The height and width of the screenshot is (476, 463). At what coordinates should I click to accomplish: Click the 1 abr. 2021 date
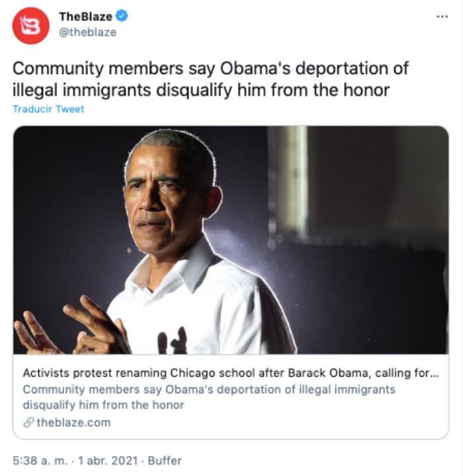point(108,461)
